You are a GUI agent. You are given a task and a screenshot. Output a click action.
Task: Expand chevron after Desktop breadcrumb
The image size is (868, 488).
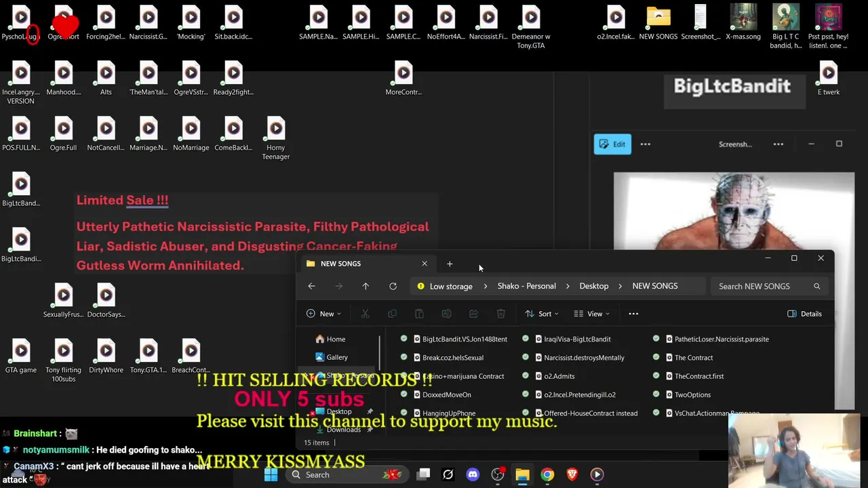(620, 286)
